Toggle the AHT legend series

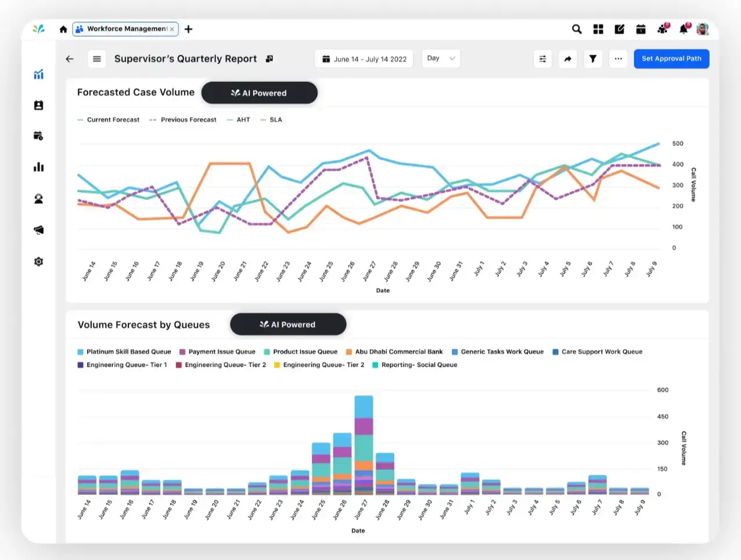click(x=239, y=120)
